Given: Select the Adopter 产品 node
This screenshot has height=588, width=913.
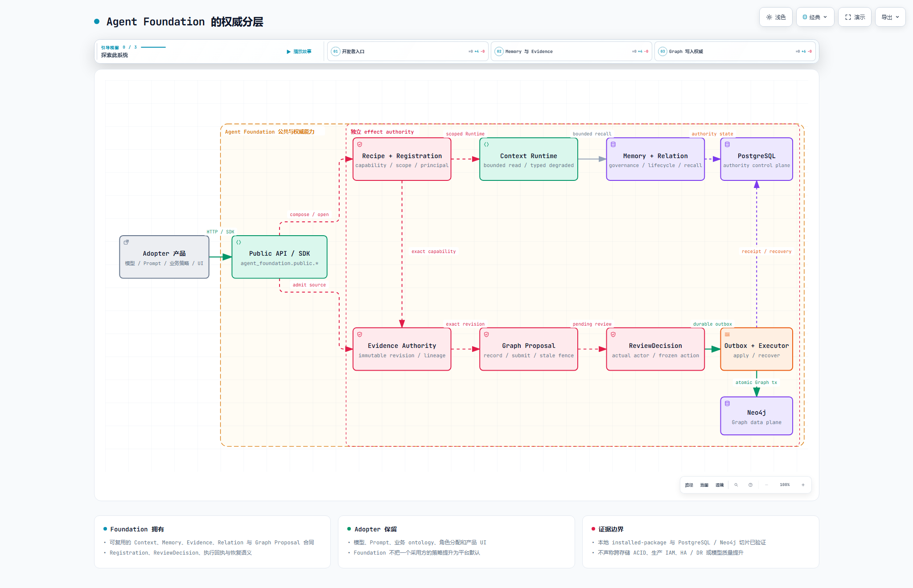Looking at the screenshot, I should coord(164,257).
